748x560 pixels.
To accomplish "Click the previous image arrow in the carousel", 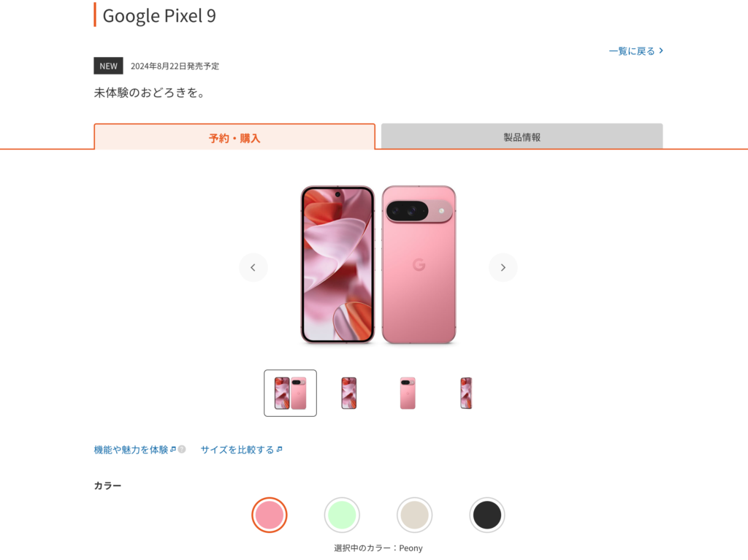I will [x=253, y=268].
